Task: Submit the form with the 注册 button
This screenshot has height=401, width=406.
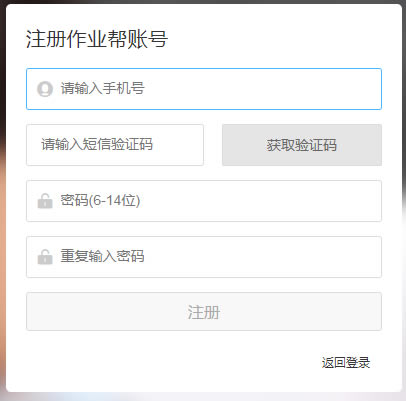Action: coord(204,312)
